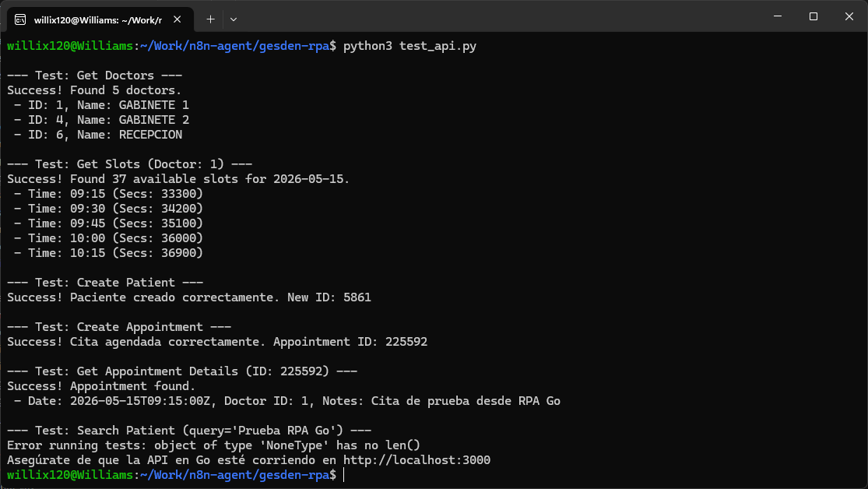868x489 pixels.
Task: Open a new tab with the plus button
Action: [x=210, y=19]
